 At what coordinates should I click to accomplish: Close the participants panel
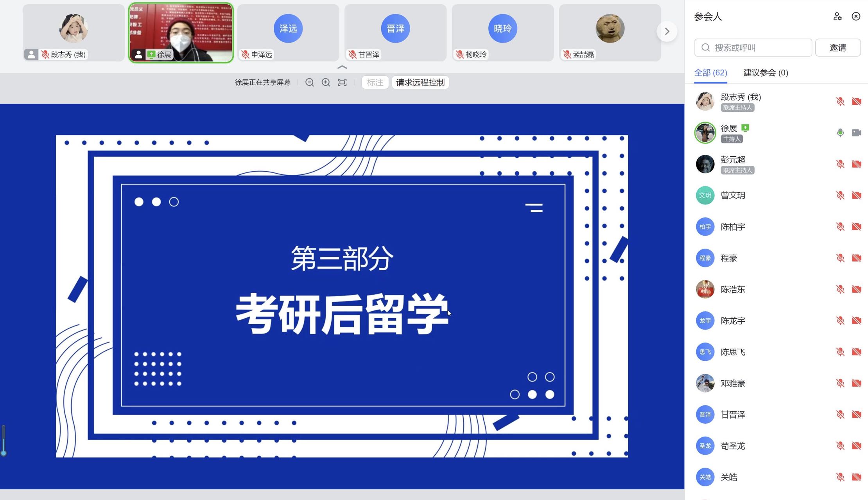coord(856,16)
